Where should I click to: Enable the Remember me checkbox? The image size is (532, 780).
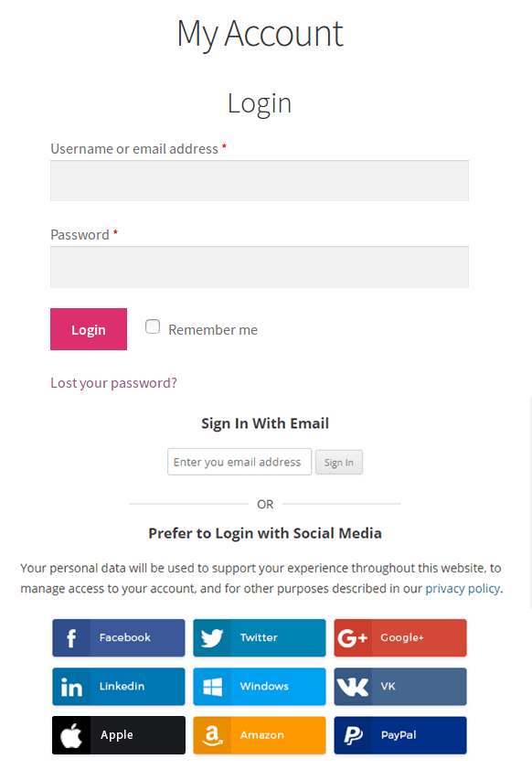coord(152,326)
